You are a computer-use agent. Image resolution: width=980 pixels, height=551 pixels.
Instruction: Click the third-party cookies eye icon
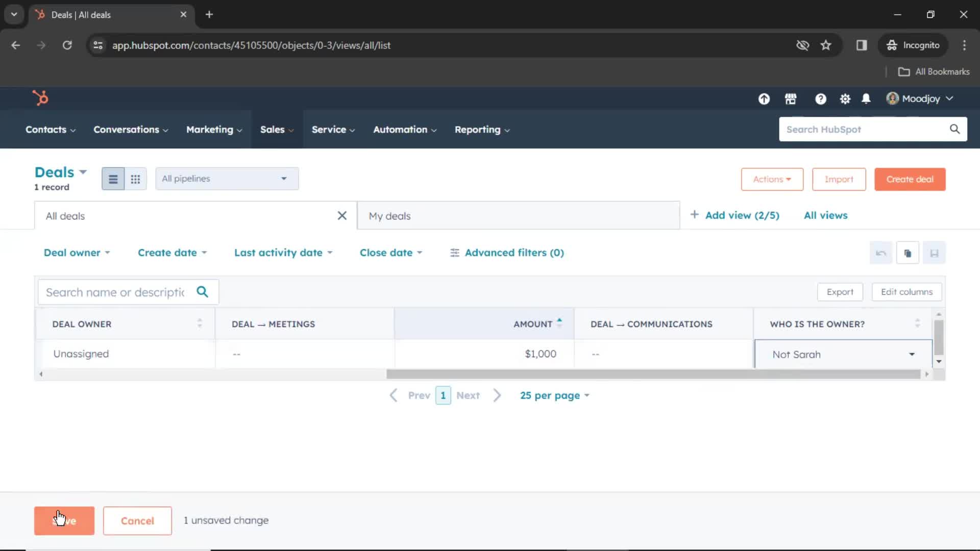pyautogui.click(x=802, y=45)
